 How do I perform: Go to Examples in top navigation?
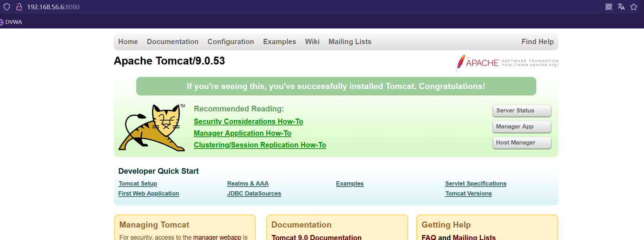coord(279,42)
